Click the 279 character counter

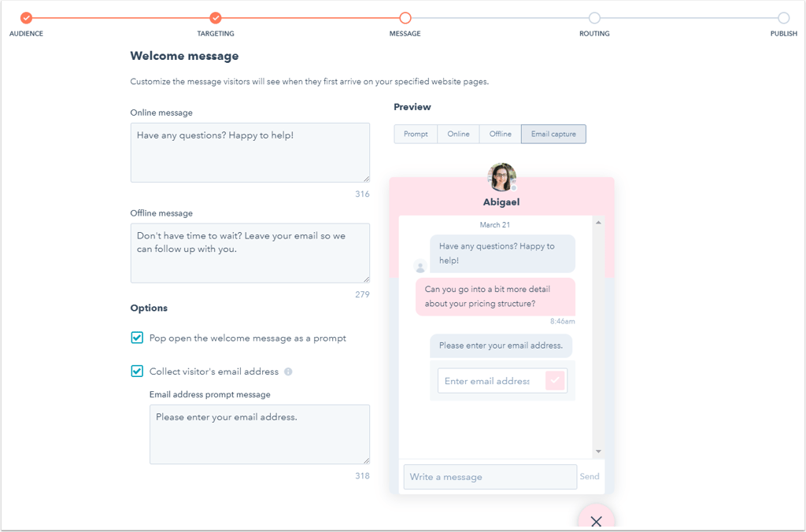(362, 294)
